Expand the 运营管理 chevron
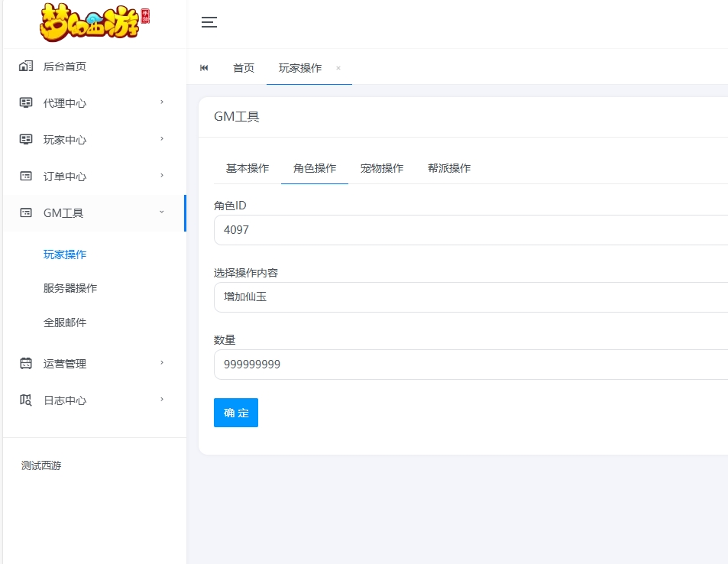Image resolution: width=728 pixels, height=564 pixels. pyautogui.click(x=162, y=362)
